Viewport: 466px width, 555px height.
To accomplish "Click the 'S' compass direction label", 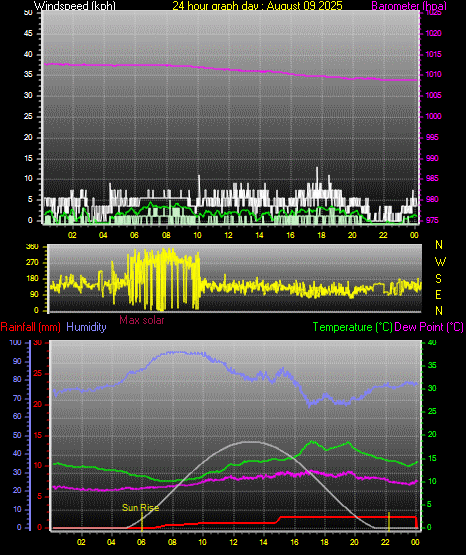I will coord(438,279).
